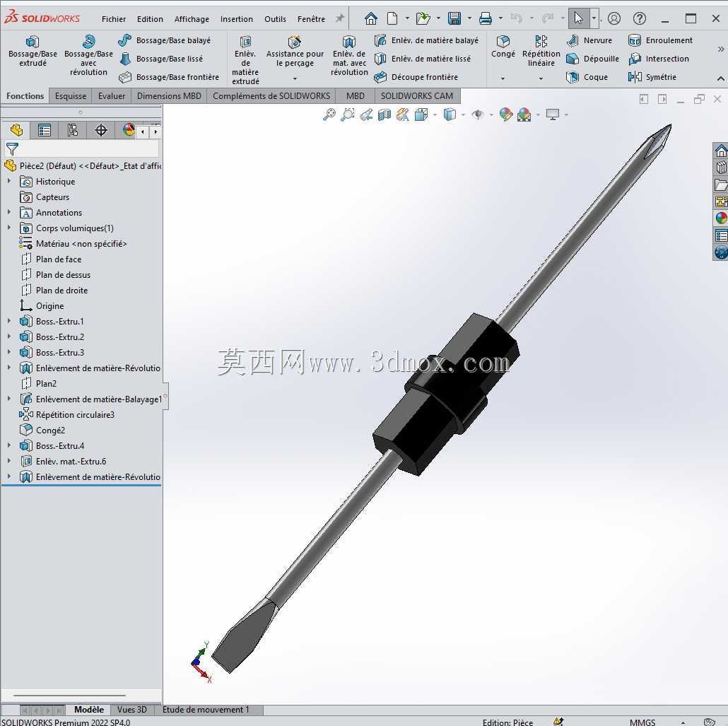The height and width of the screenshot is (726, 728).
Task: Switch to the Evaluer tab
Action: (112, 95)
